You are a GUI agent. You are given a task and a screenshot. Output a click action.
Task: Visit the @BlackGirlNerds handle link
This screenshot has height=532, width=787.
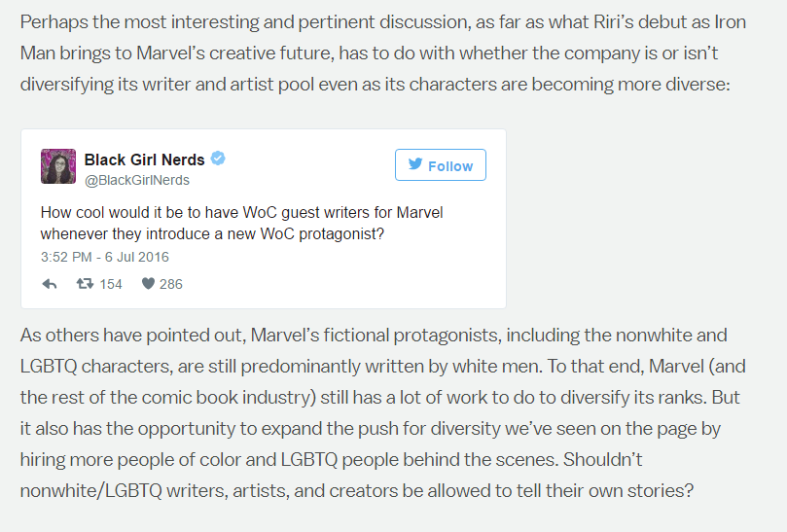pyautogui.click(x=137, y=180)
